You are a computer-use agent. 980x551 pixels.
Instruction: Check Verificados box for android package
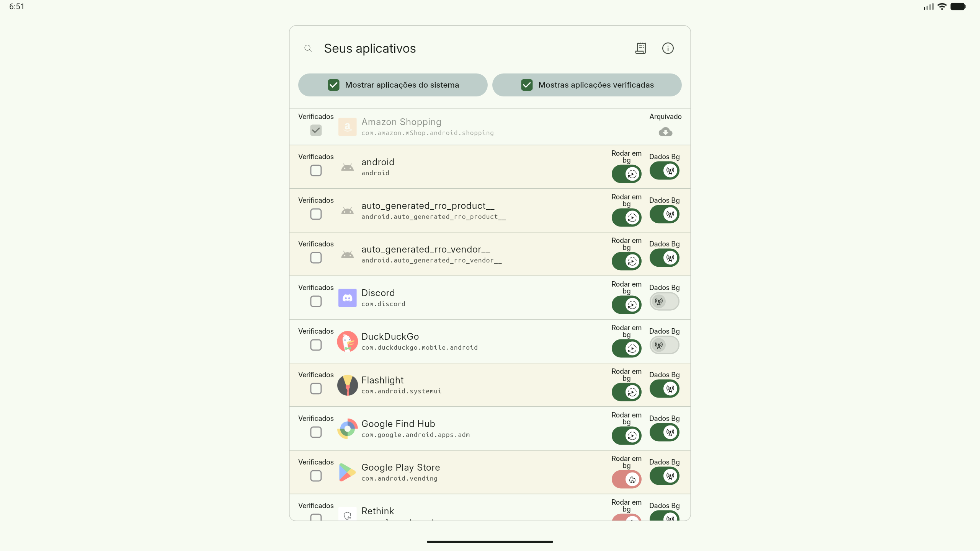click(x=316, y=171)
